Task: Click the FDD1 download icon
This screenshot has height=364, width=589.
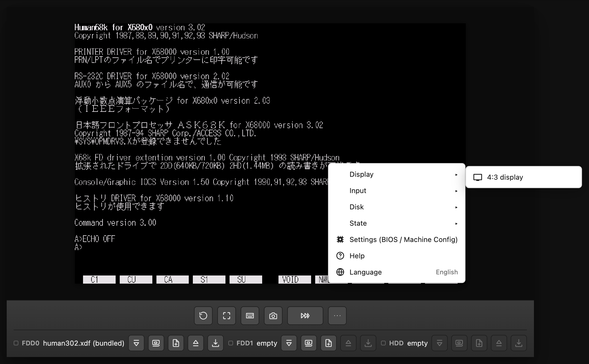Action: point(368,343)
